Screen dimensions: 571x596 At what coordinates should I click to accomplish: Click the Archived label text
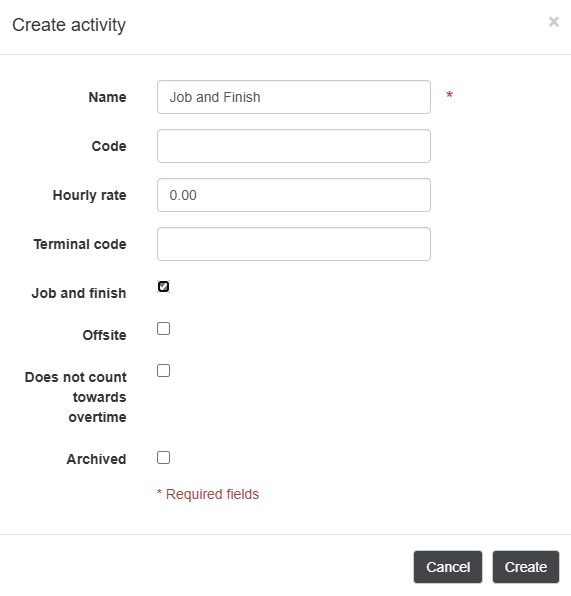click(x=96, y=459)
